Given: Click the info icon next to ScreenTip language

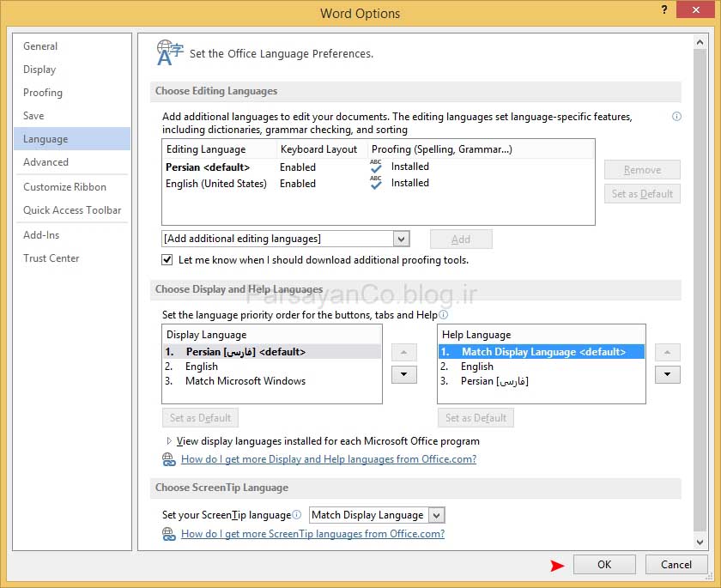Looking at the screenshot, I should point(297,515).
